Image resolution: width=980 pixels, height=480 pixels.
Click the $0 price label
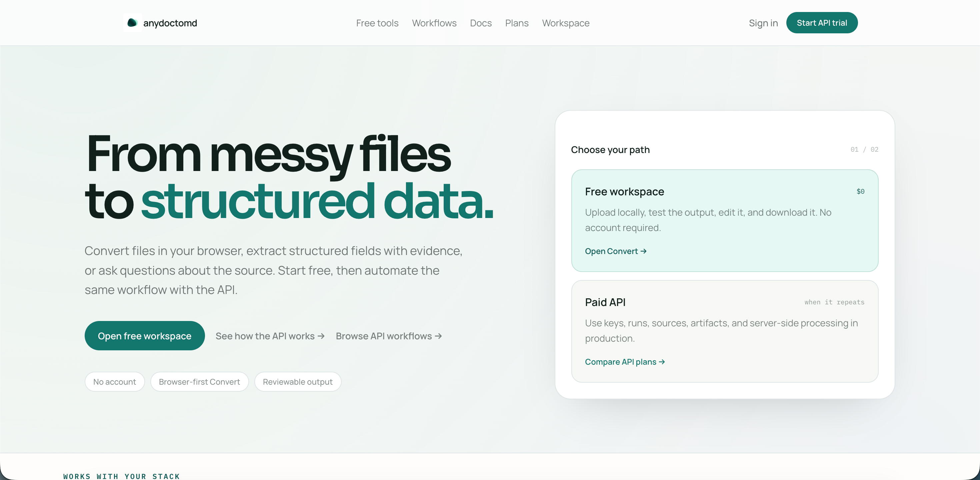coord(860,192)
